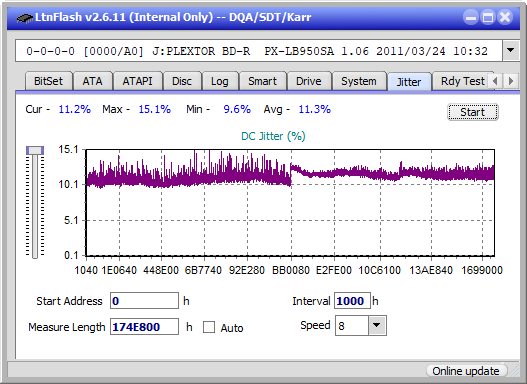The height and width of the screenshot is (384, 527).
Task: Open the drive selection dropdown arrow
Action: [x=511, y=51]
